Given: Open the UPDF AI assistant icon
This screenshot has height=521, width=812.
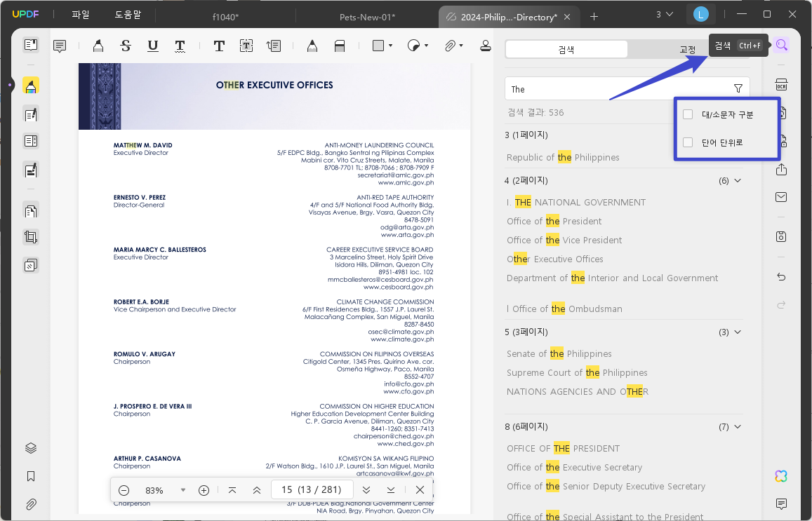Looking at the screenshot, I should (781, 476).
